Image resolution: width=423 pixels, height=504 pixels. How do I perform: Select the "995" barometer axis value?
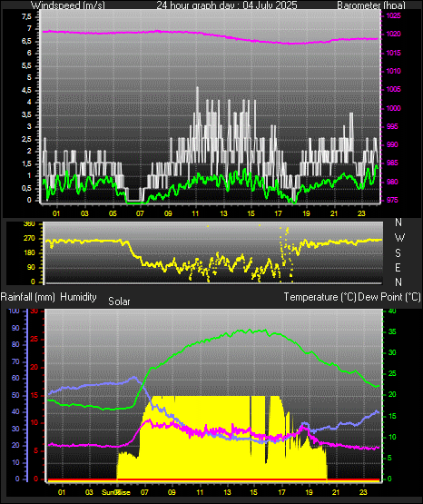(x=392, y=126)
